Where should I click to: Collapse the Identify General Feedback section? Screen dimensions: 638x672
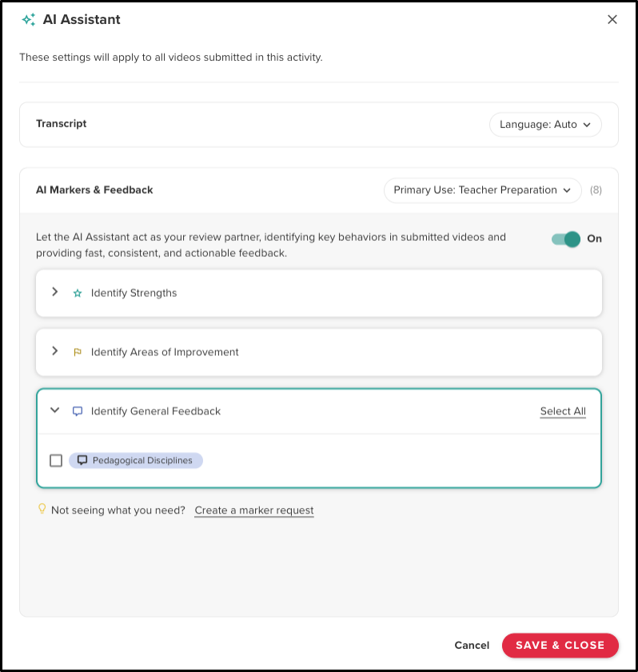[x=54, y=410]
